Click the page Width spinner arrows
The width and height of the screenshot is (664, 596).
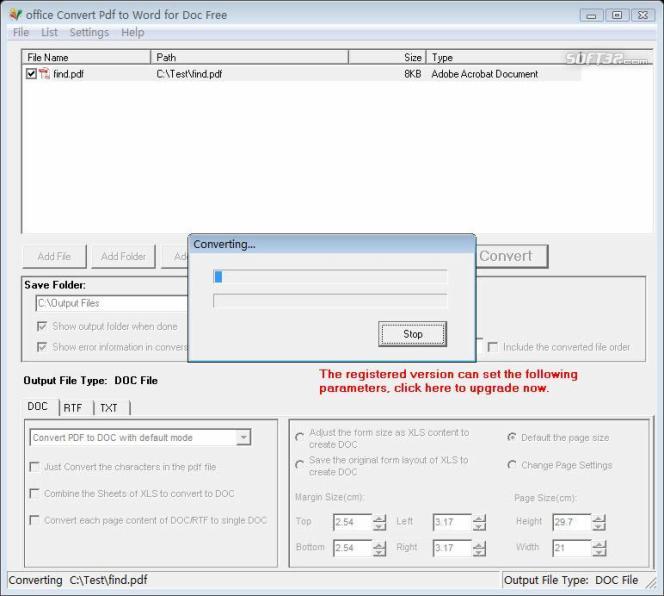pos(599,548)
